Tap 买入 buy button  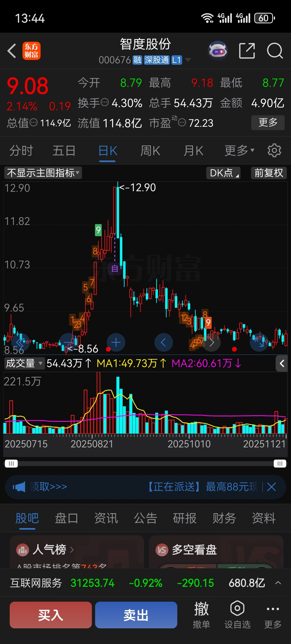pyautogui.click(x=51, y=615)
